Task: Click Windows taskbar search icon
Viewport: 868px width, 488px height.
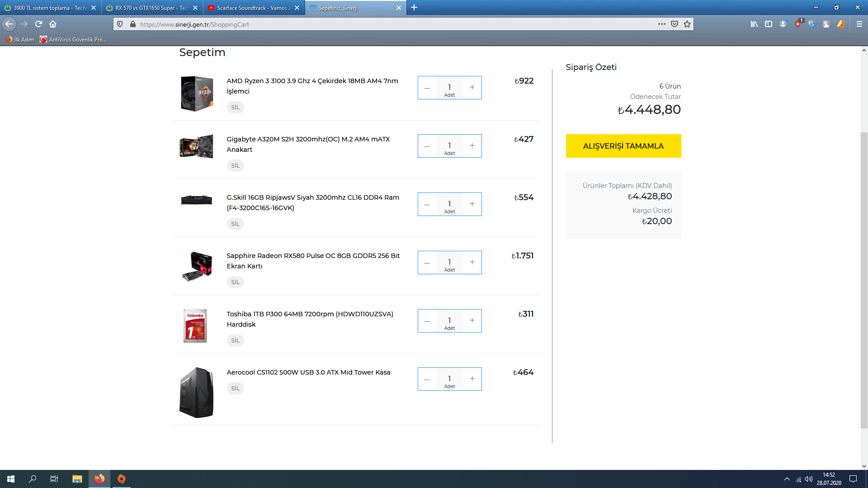Action: pyautogui.click(x=33, y=479)
